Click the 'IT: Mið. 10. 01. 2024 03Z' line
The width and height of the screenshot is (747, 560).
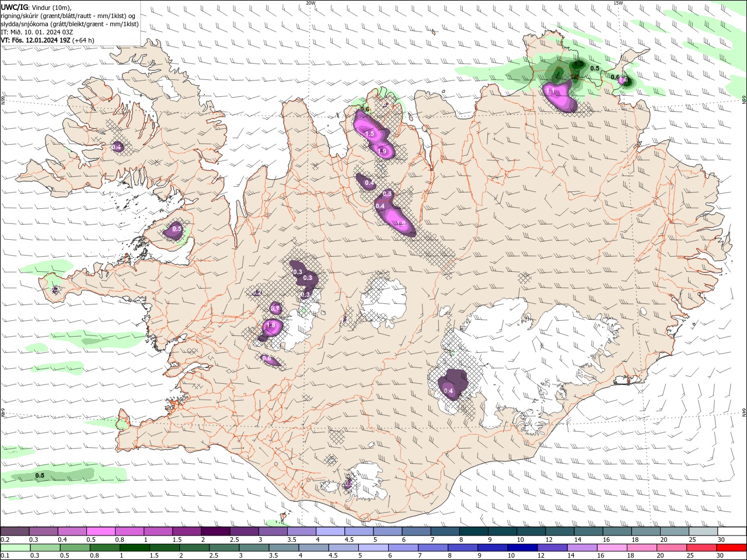pyautogui.click(x=37, y=32)
